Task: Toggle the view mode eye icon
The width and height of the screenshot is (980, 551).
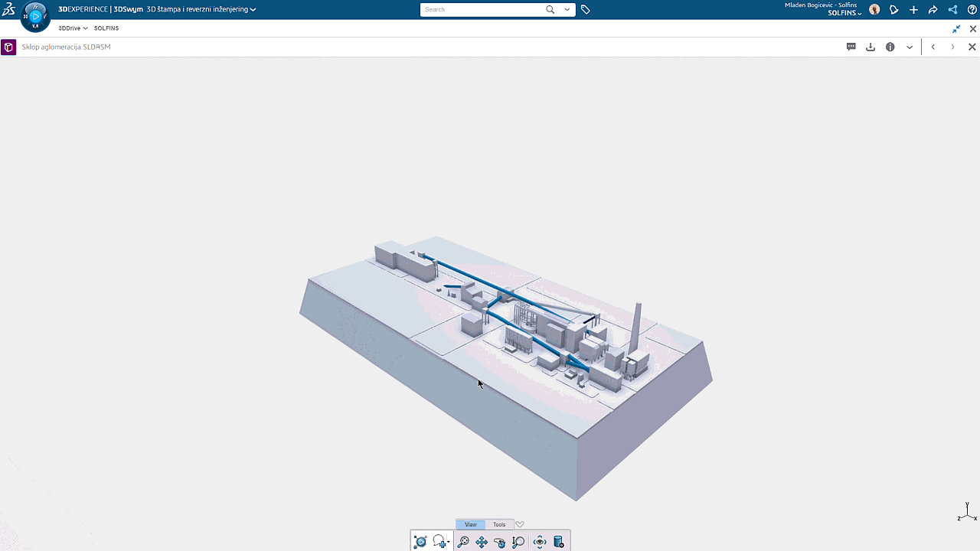Action: 540,542
